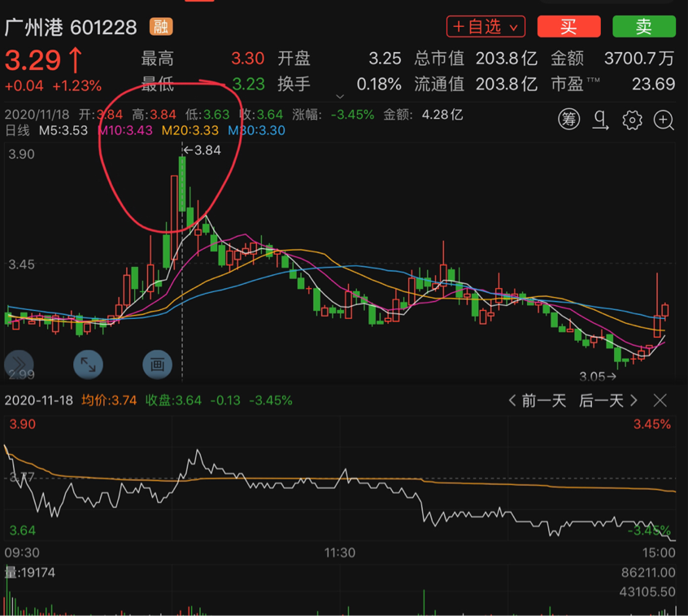Click the 3.84 peak candlestick marker
This screenshot has height=616, width=688.
click(x=202, y=150)
